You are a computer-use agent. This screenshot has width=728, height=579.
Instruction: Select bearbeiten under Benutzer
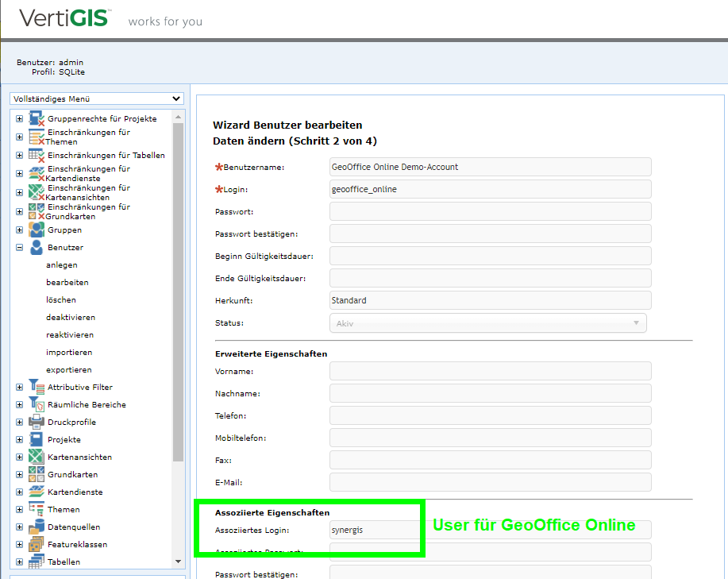pyautogui.click(x=67, y=282)
